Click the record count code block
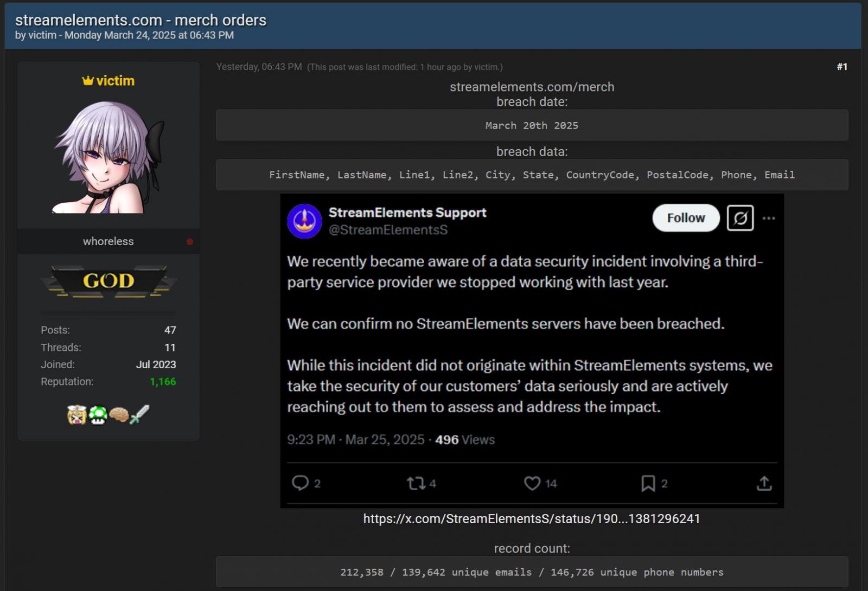 [532, 572]
